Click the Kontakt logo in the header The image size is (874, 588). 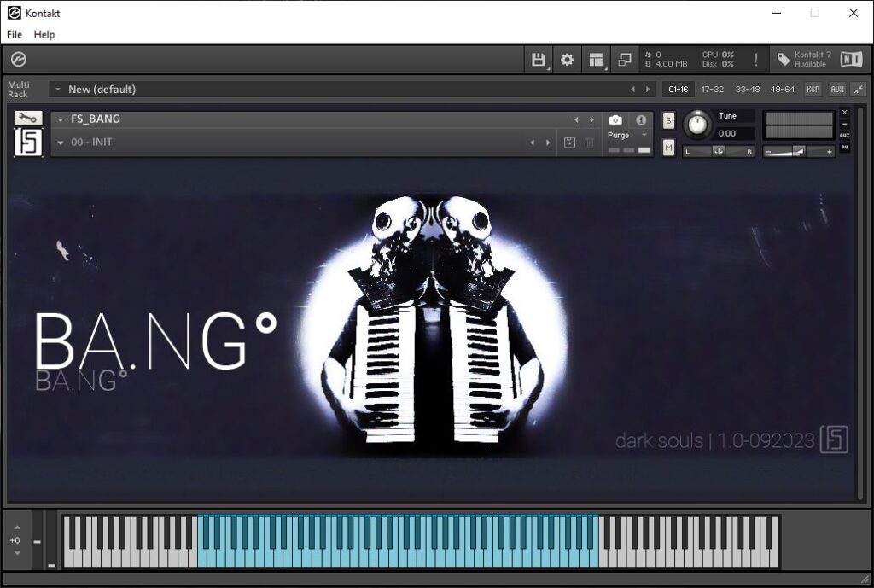(x=19, y=59)
